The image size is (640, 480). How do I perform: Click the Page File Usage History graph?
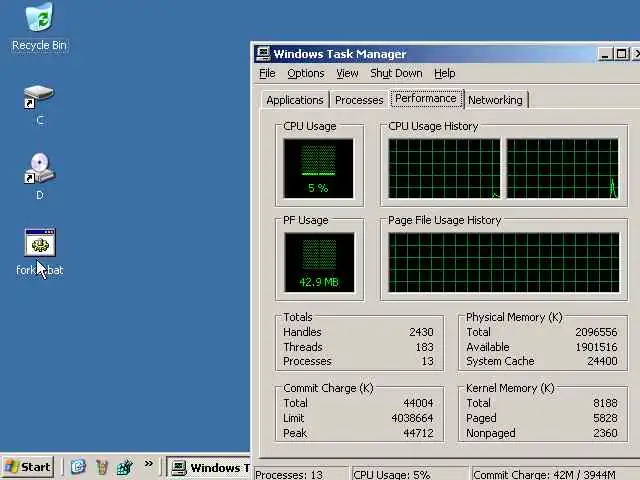pyautogui.click(x=504, y=262)
